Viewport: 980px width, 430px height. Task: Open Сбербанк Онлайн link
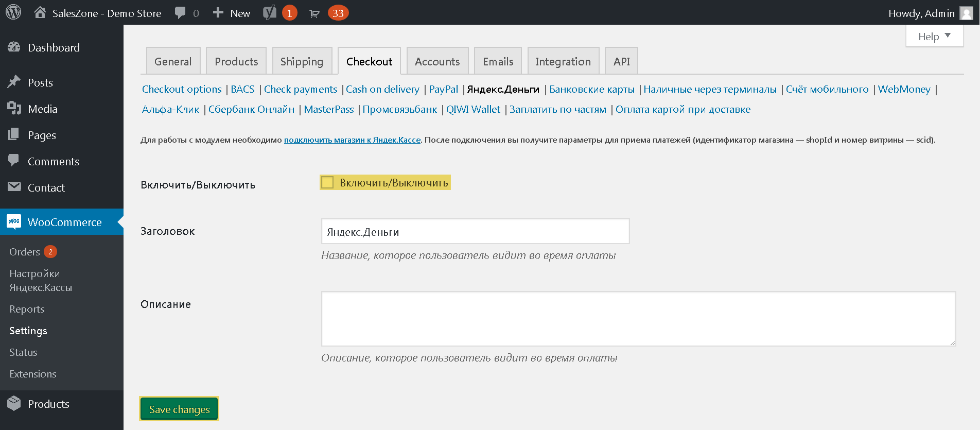point(252,109)
